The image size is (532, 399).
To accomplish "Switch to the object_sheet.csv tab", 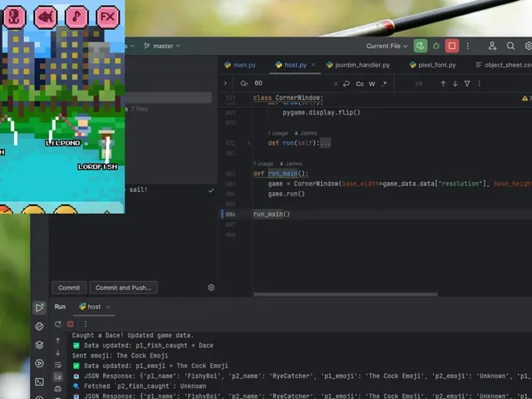I will pos(504,65).
